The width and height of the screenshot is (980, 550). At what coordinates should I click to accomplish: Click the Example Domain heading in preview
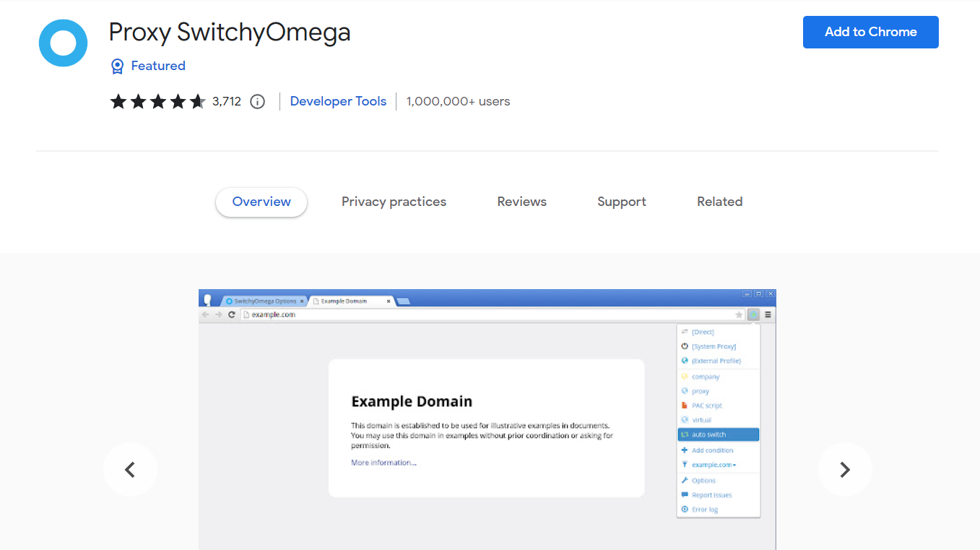click(x=412, y=402)
